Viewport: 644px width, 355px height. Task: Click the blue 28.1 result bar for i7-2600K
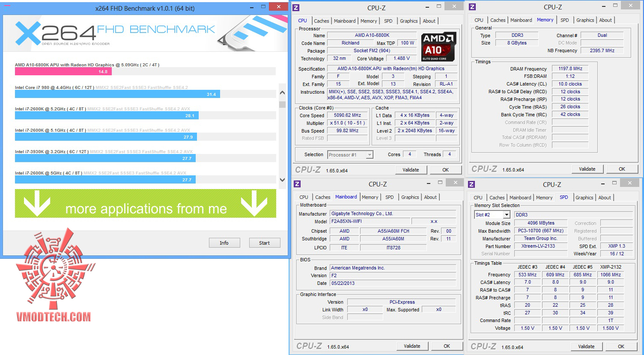pos(107,115)
